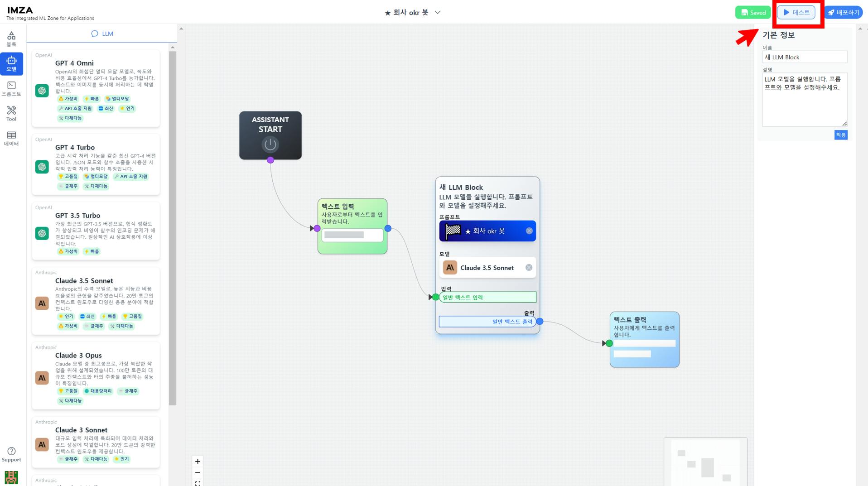The image size is (868, 486).
Task: Select the LLM tab
Action: point(102,34)
